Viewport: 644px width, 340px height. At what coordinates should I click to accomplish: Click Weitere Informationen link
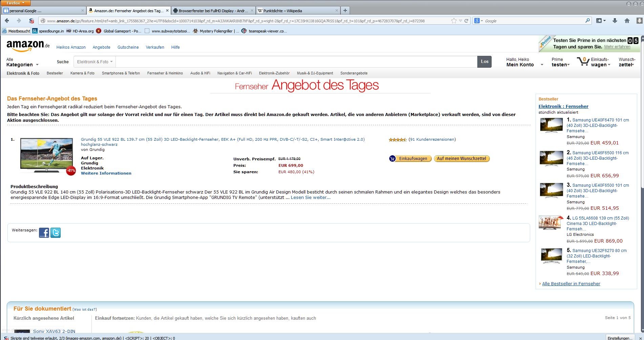[106, 173]
